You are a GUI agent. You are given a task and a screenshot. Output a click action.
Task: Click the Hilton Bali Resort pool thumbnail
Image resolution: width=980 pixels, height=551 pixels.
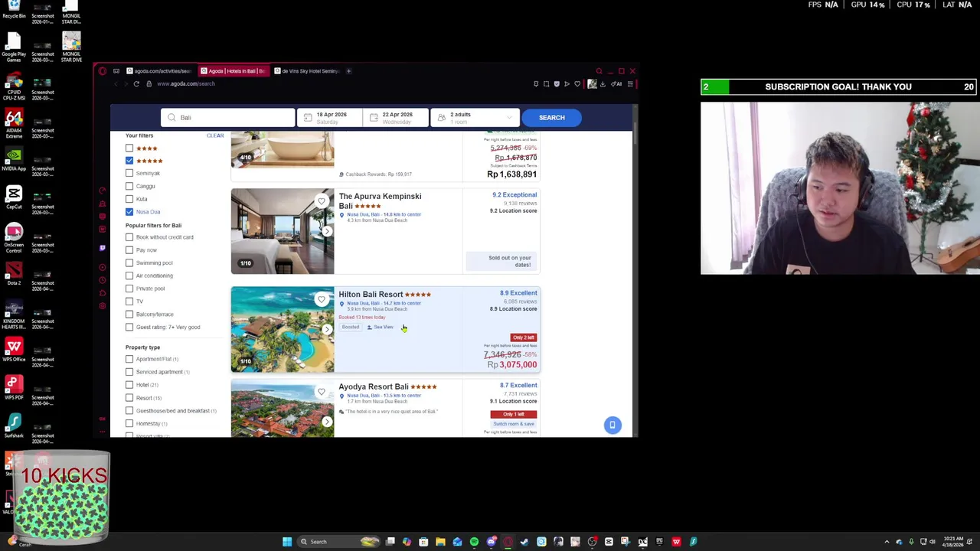283,329
